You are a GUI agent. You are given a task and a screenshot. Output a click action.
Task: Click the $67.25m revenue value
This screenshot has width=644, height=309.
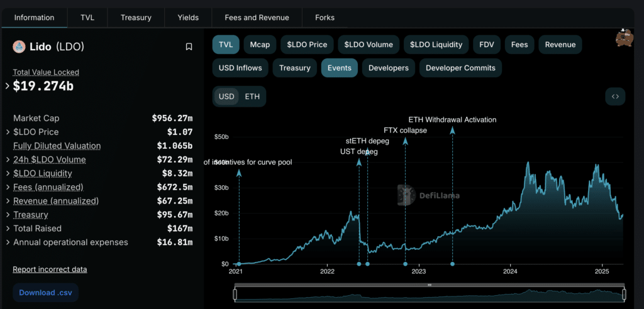click(175, 201)
